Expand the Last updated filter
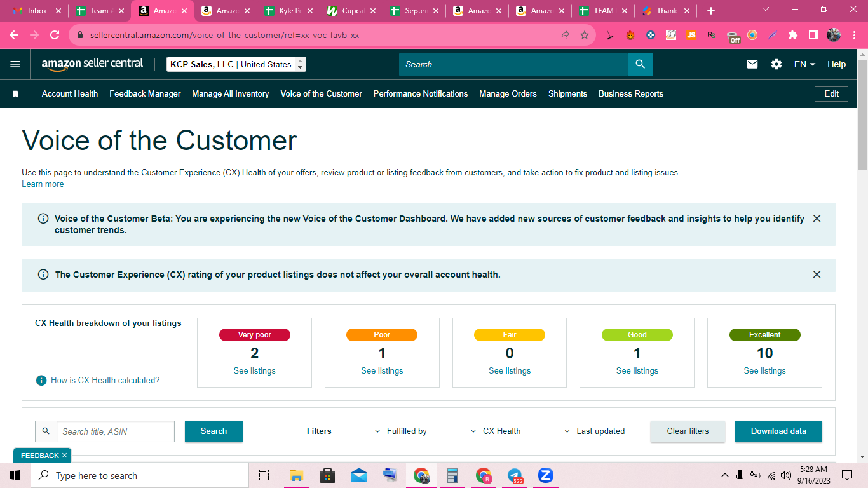Viewport: 868px width, 488px height. [x=595, y=431]
